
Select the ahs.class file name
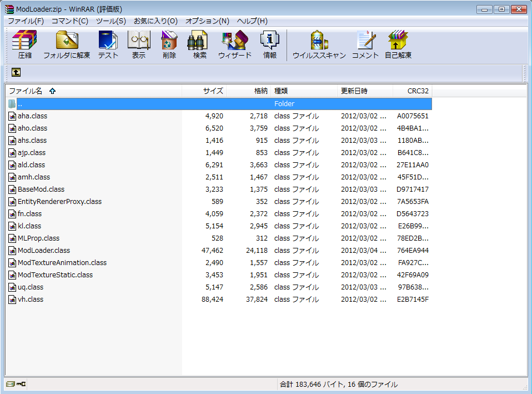32,141
